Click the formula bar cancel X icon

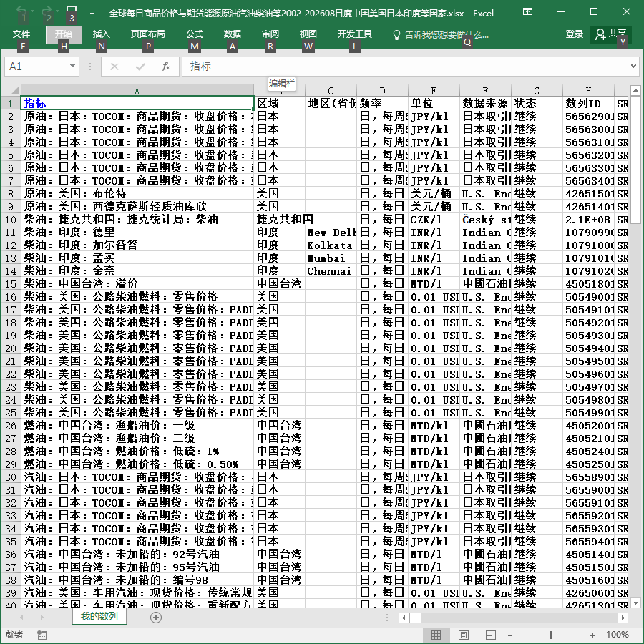(x=114, y=67)
